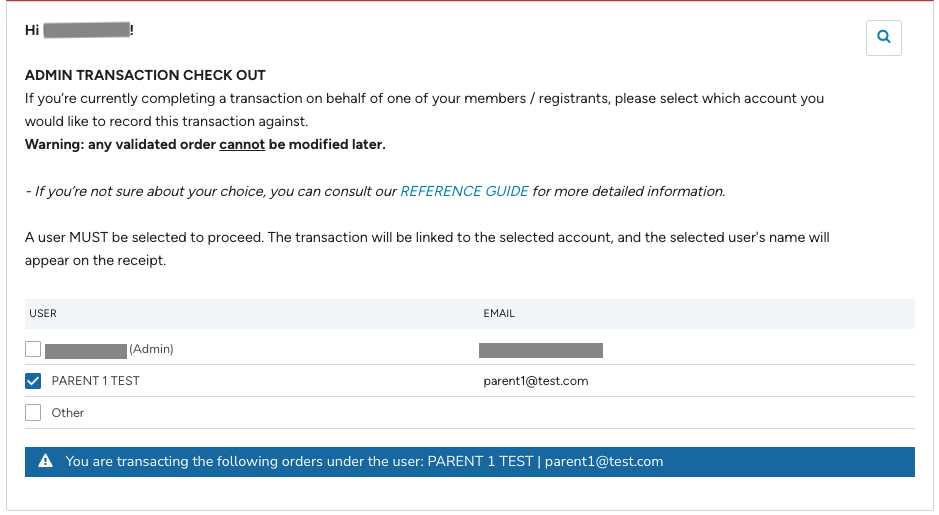Click the redacted admin email cell
939x515 pixels.
point(540,350)
